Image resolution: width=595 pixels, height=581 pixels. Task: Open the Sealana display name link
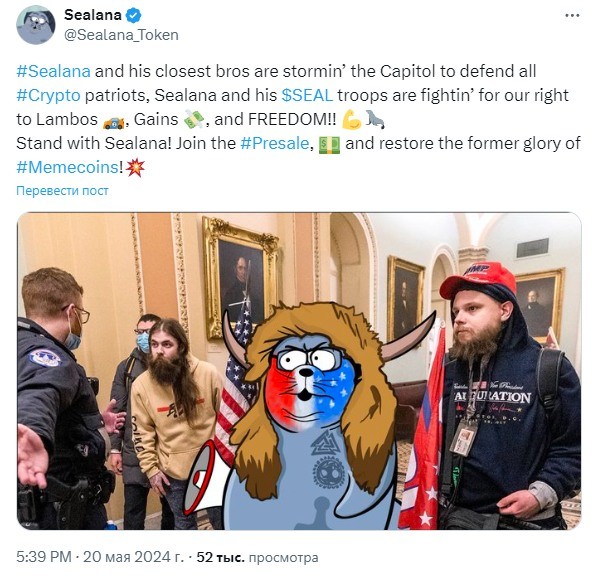[x=93, y=15]
